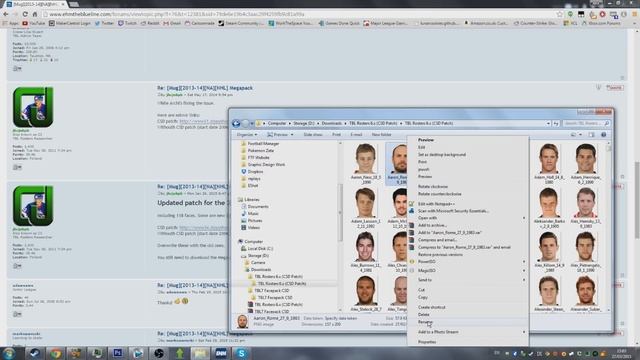Click the Chrome reload page button
Screen dimensions: 640x360
pos(25,14)
